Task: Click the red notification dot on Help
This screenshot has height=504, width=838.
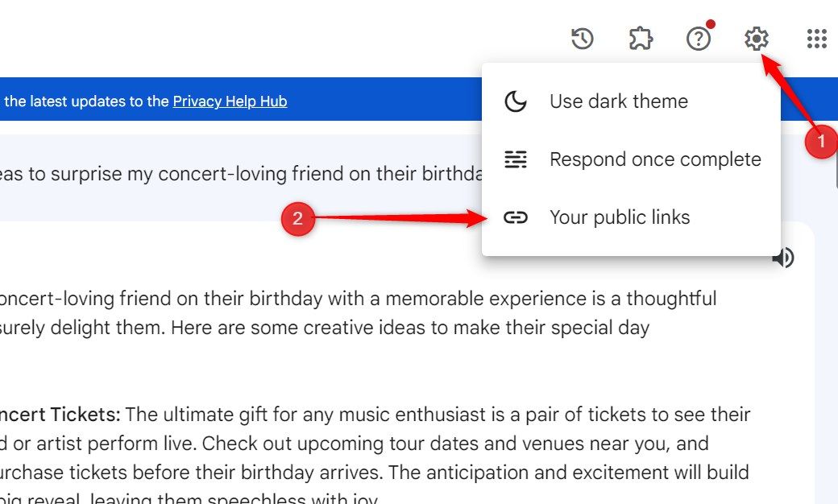Action: pyautogui.click(x=710, y=24)
